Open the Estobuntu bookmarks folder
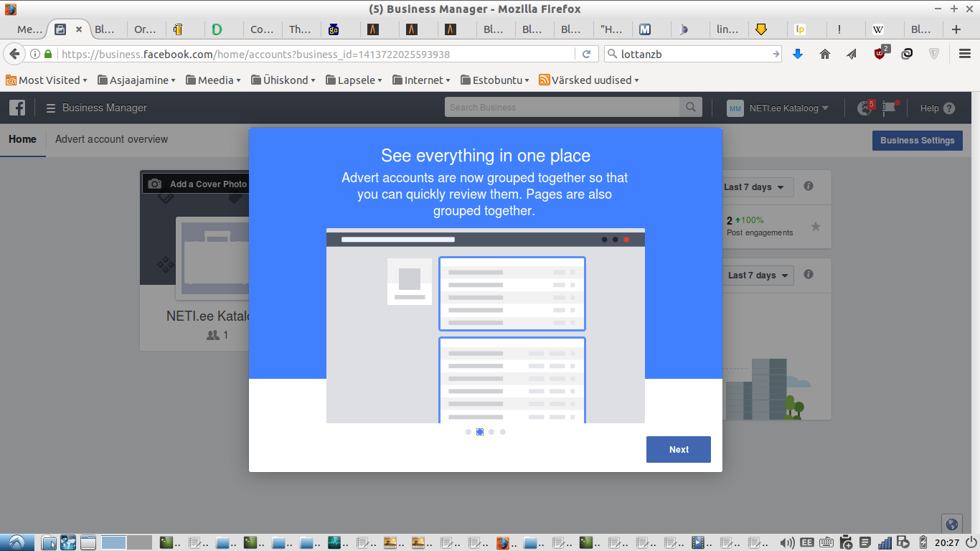980x551 pixels. pos(495,80)
